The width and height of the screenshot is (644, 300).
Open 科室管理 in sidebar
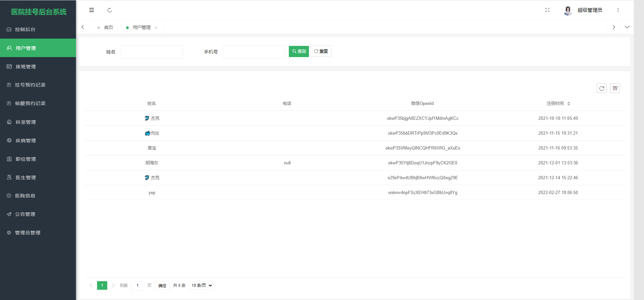click(38, 122)
